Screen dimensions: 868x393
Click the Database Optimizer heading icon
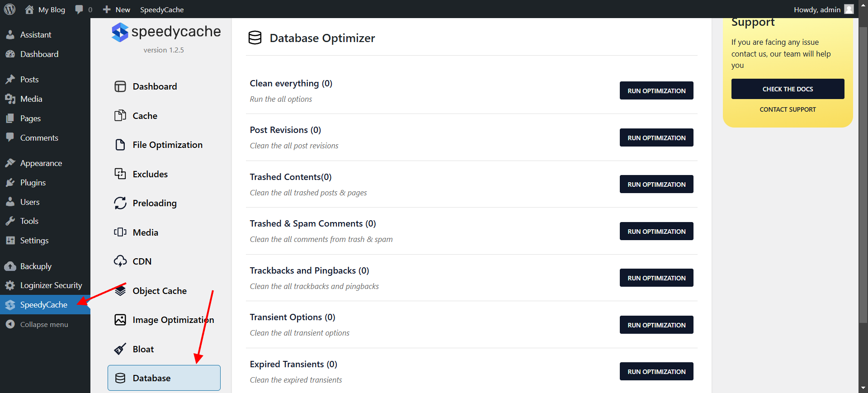tap(255, 38)
